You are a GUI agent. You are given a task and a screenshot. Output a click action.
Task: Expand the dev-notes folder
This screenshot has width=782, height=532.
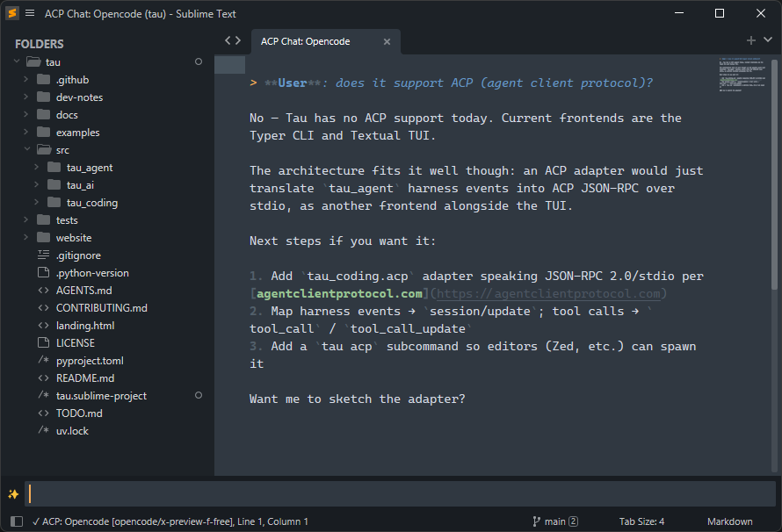pyautogui.click(x=26, y=97)
